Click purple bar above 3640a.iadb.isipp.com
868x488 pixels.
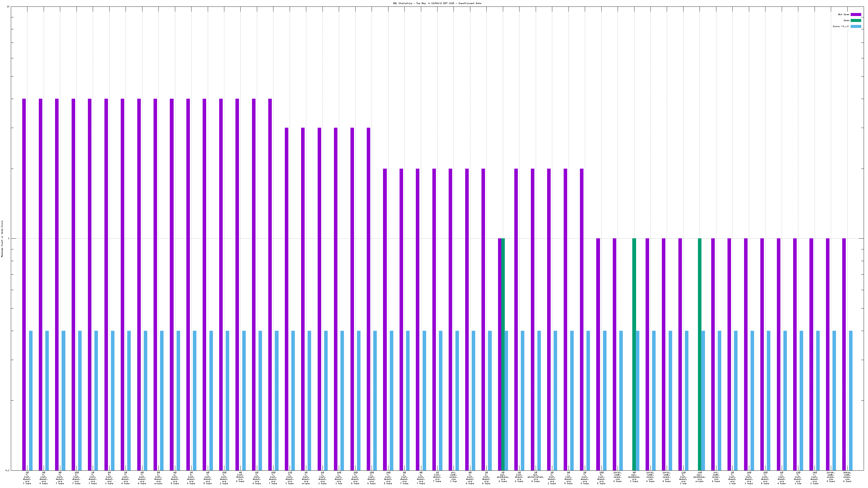coord(844,354)
